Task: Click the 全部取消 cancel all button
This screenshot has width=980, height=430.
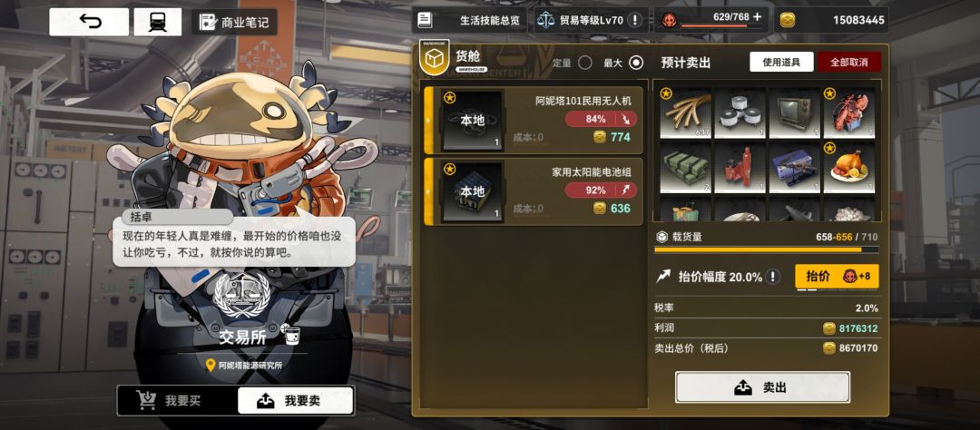Action: point(849,62)
